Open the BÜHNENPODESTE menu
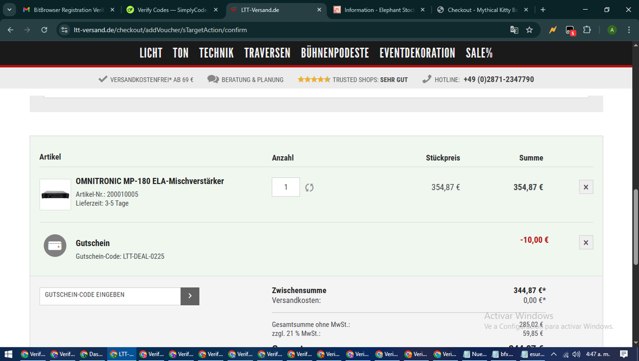Viewport: 639px width, 361px height. 335,53
